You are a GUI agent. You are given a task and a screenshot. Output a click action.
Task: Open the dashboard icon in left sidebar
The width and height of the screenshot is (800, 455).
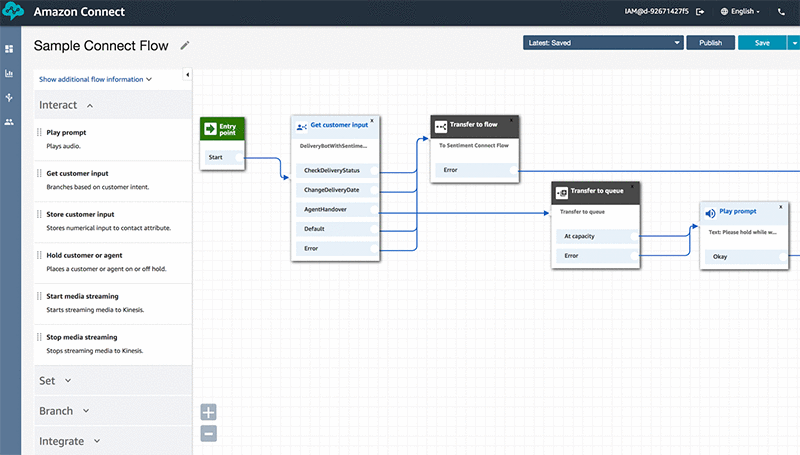coord(9,49)
